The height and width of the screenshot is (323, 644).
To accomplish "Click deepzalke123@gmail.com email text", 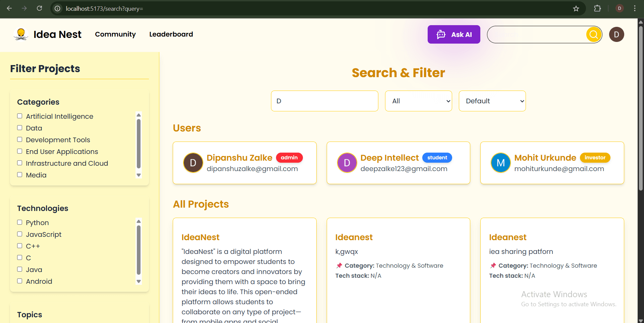I will (404, 169).
